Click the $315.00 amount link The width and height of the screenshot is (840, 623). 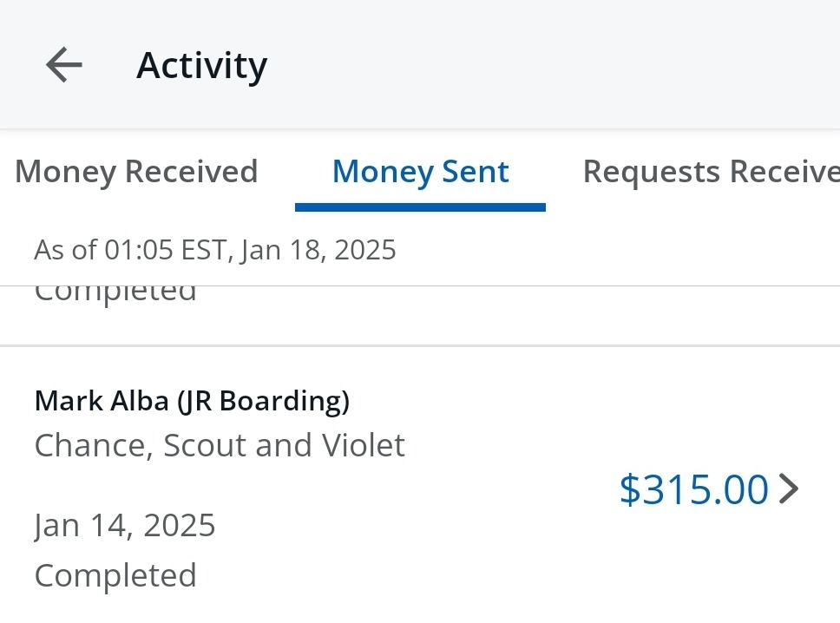[693, 489]
